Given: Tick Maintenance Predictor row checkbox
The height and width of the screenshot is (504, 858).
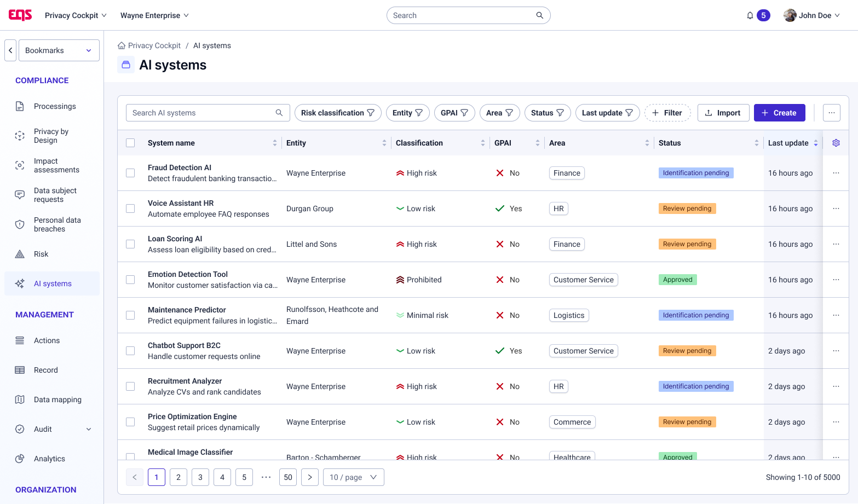Looking at the screenshot, I should tap(130, 315).
